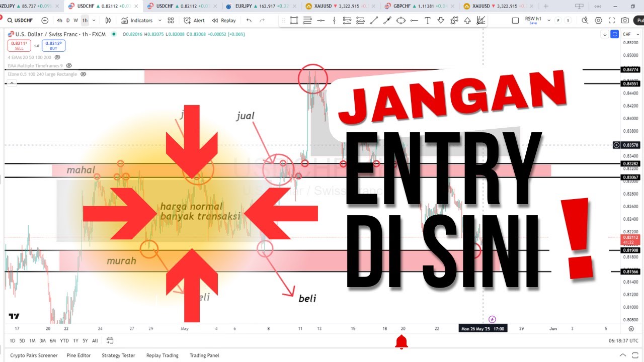Click the layout selection square icon
The width and height of the screenshot is (644, 362).
tap(515, 21)
